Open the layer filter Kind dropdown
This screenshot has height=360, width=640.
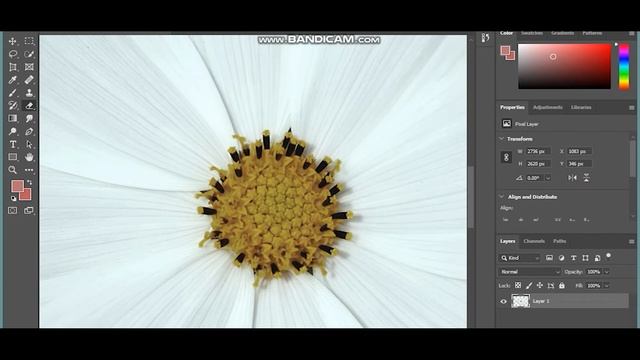[x=520, y=258]
